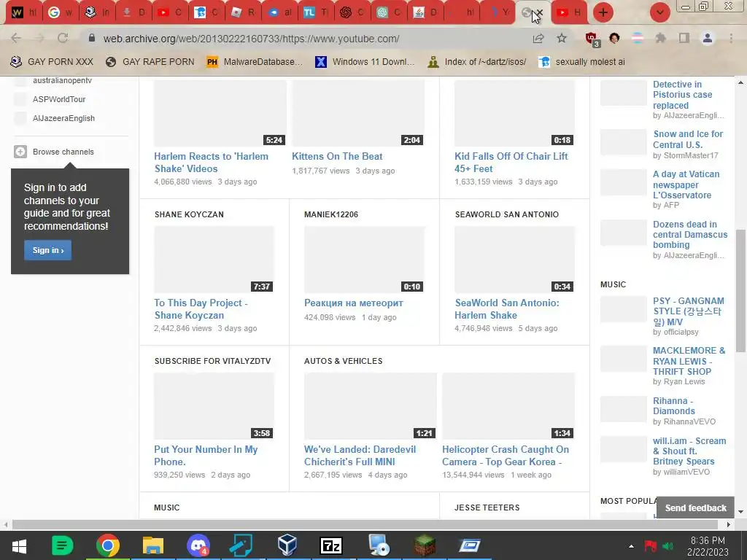Open Chrome's three-dot menu

coord(731,38)
